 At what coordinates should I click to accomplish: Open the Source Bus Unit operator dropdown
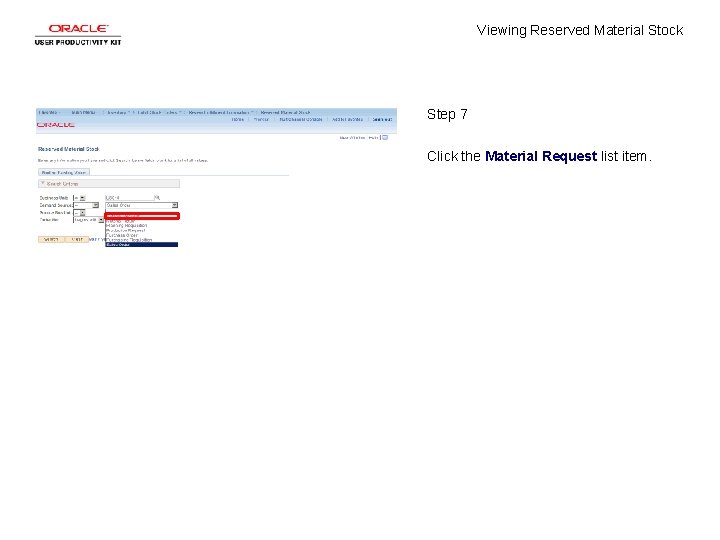79,213
